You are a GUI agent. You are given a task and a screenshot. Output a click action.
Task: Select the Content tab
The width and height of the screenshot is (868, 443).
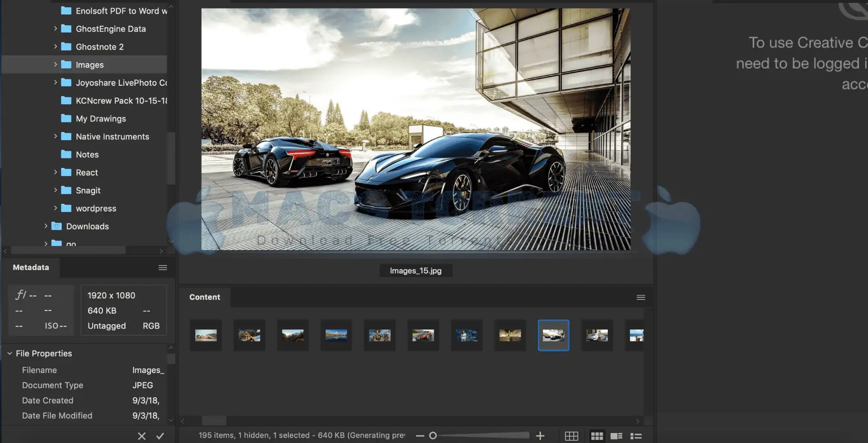click(205, 297)
